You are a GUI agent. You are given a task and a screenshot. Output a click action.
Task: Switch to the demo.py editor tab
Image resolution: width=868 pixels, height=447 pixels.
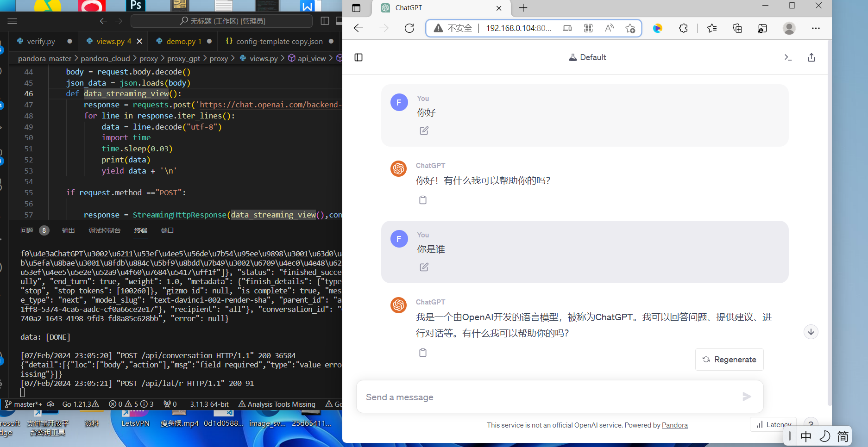[x=183, y=41]
